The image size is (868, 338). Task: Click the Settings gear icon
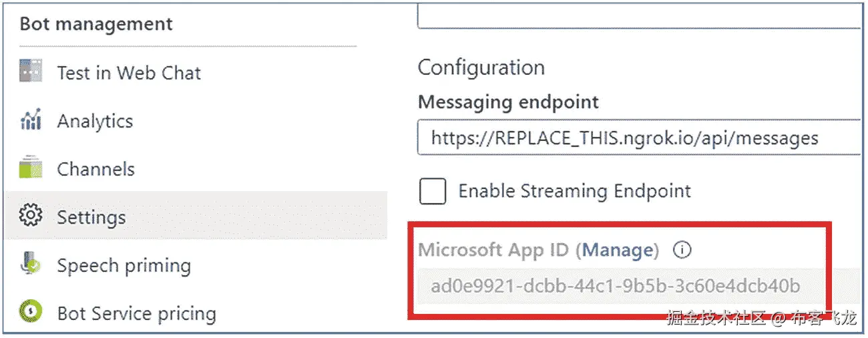click(x=31, y=216)
